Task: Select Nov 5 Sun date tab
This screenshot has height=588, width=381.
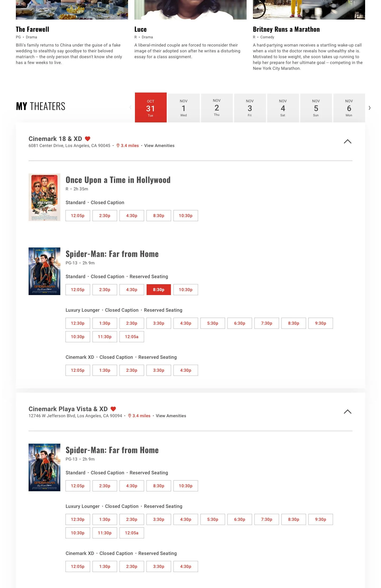Action: tap(316, 108)
